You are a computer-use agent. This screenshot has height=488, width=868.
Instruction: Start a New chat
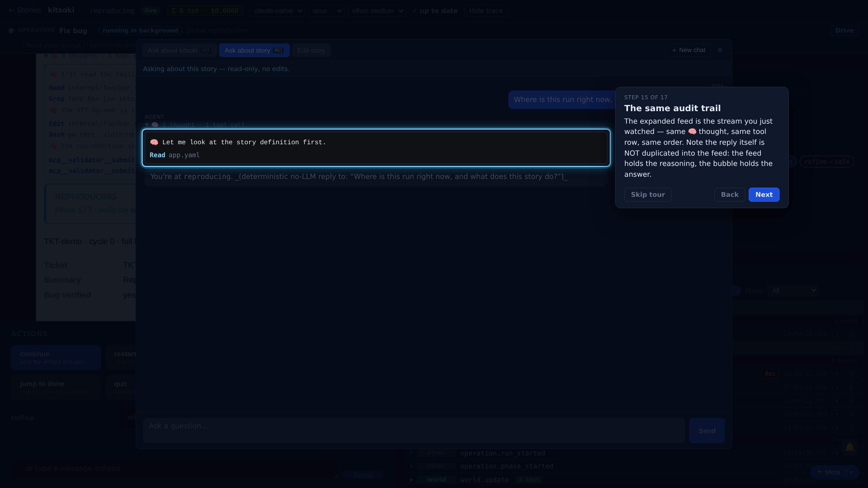pos(688,50)
